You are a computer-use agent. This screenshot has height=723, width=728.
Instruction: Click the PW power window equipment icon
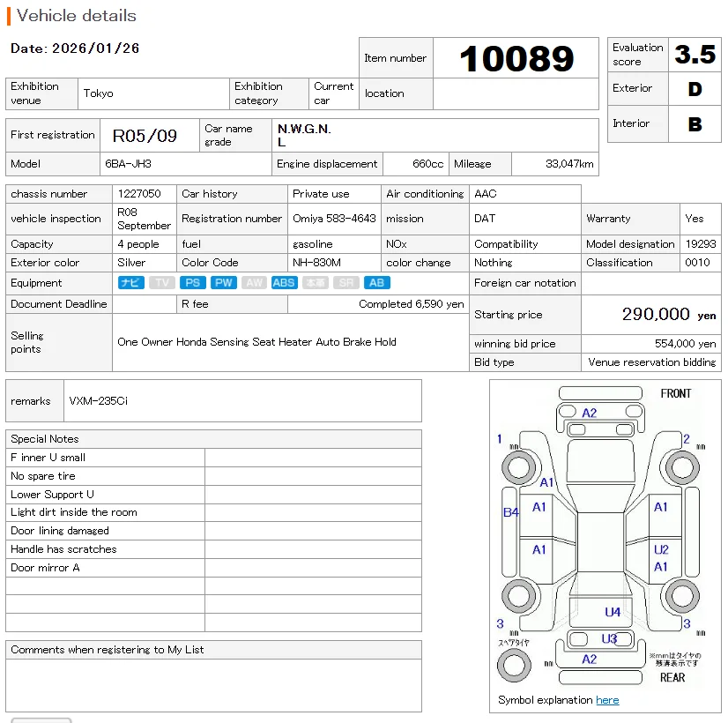(225, 282)
